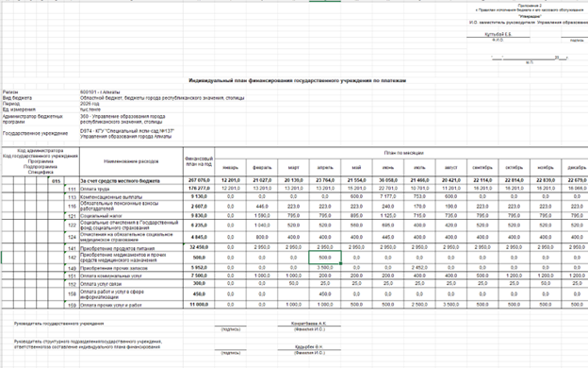
Task: Click the code cell 015
Action: (x=56, y=181)
